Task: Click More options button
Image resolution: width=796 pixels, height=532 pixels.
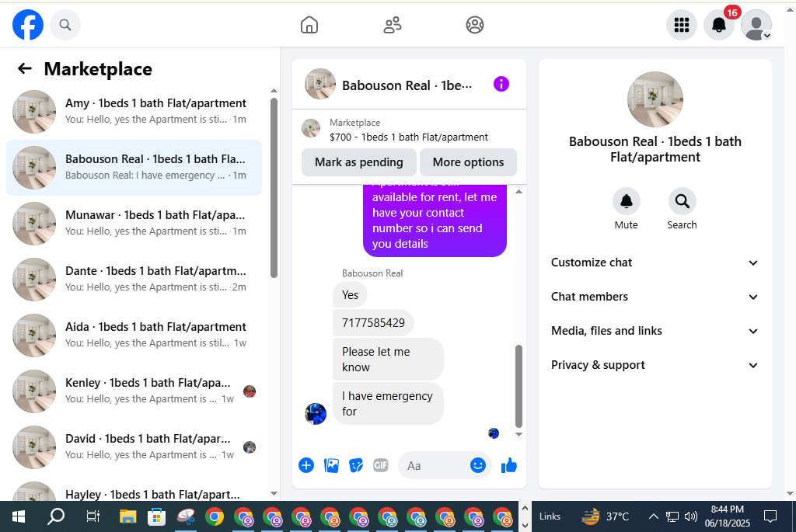Action: pos(468,162)
